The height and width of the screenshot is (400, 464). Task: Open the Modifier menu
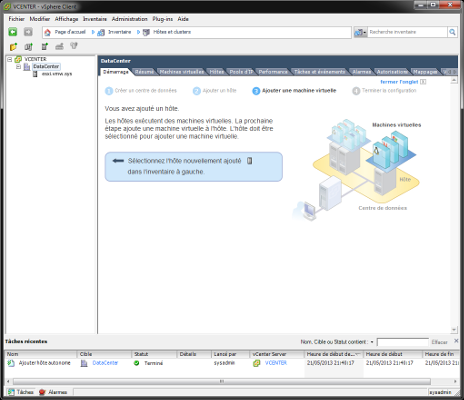pos(40,19)
